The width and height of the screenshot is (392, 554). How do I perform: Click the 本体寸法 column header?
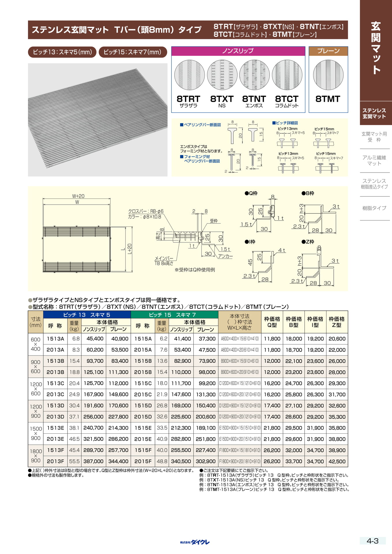(x=240, y=322)
